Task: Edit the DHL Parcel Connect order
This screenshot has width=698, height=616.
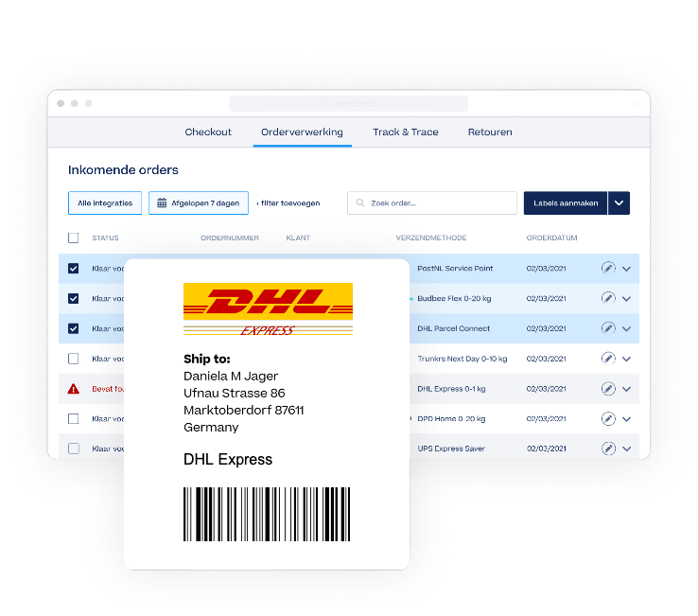Action: click(608, 328)
